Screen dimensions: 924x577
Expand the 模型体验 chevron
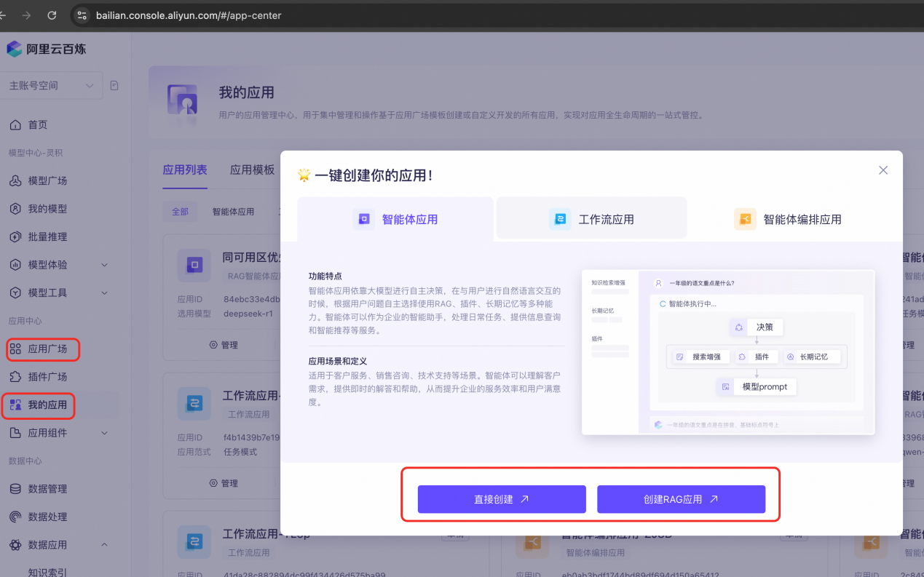(x=104, y=265)
